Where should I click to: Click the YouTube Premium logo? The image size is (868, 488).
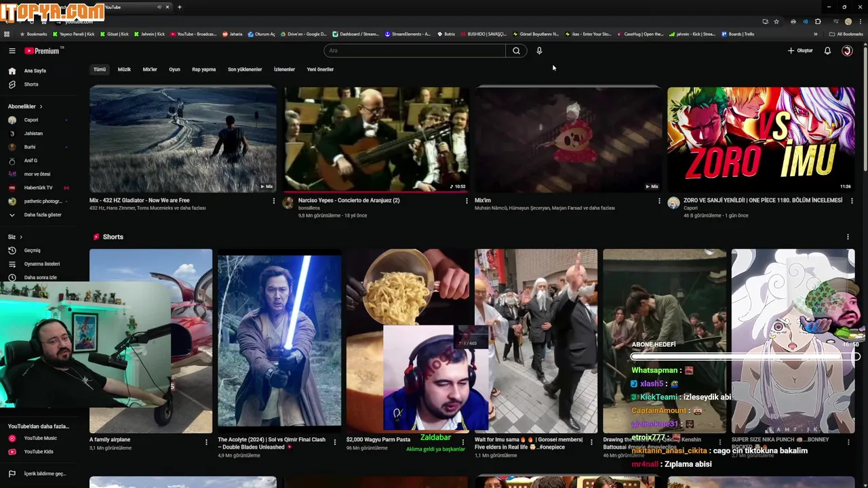tap(42, 51)
